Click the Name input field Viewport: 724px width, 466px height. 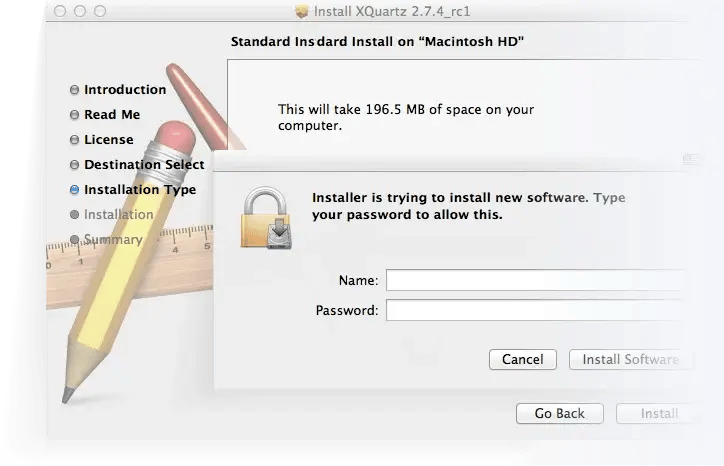coord(534,280)
